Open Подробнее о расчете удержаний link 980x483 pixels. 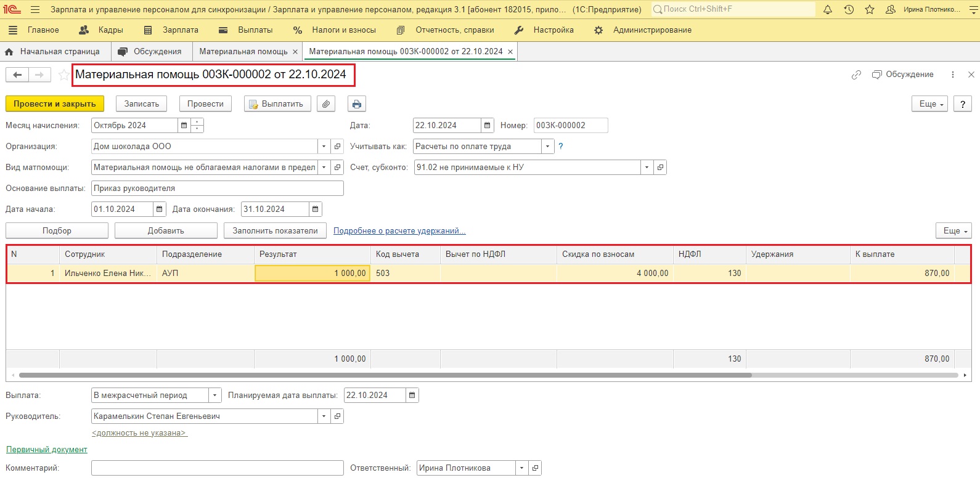(x=399, y=231)
